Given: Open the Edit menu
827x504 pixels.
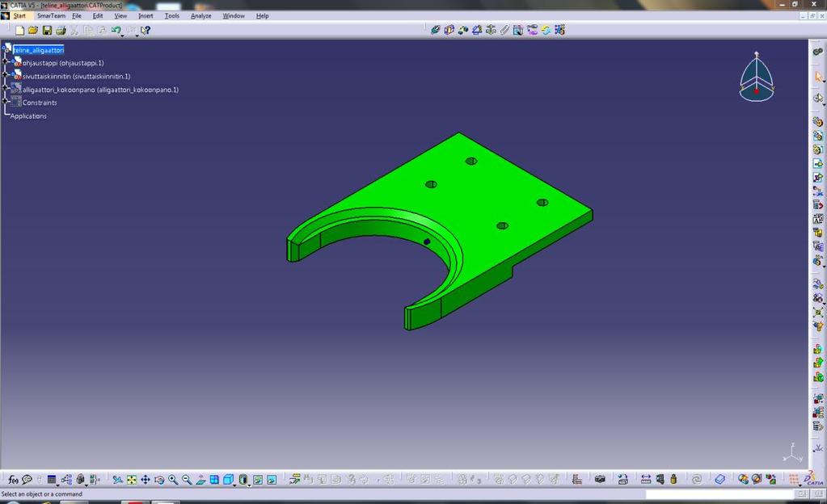Looking at the screenshot, I should click(x=98, y=16).
